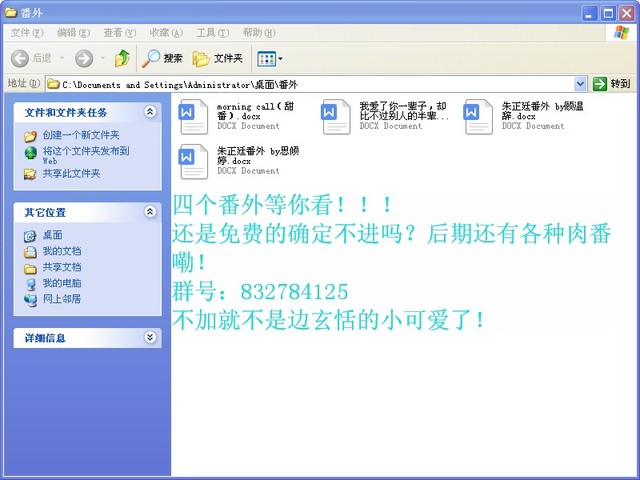Select 朱正廷番外 by颜温辞 docx icon
Viewport: 640px width, 480px height.
click(478, 117)
